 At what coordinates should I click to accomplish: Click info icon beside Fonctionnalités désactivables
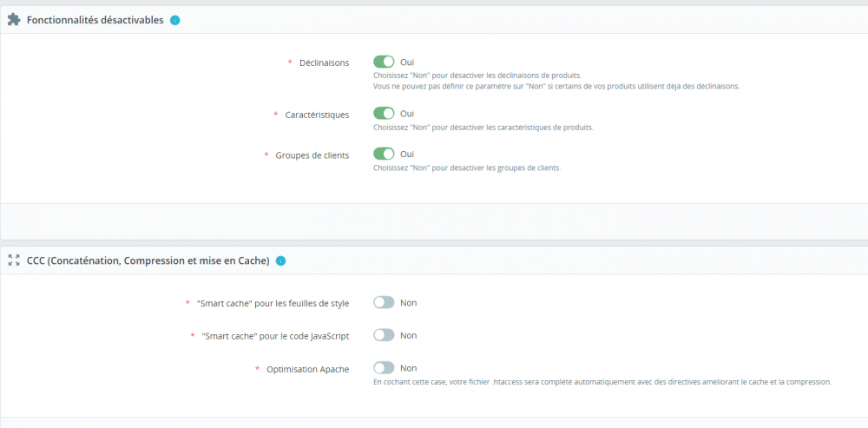coord(175,20)
